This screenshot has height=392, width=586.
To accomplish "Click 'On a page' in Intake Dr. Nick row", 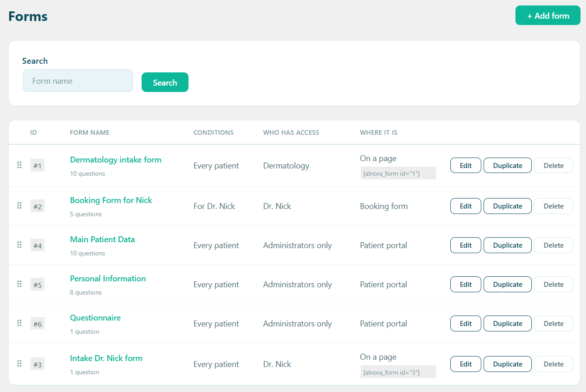I will click(x=378, y=357).
